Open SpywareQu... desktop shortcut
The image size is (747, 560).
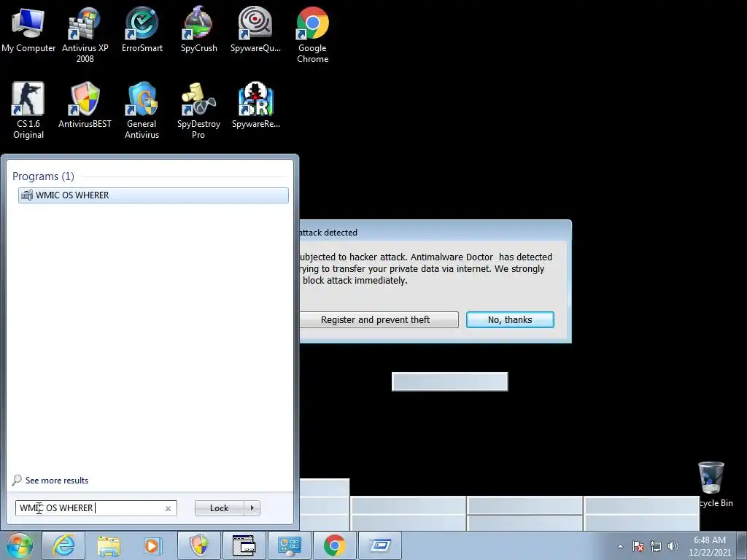click(x=255, y=29)
